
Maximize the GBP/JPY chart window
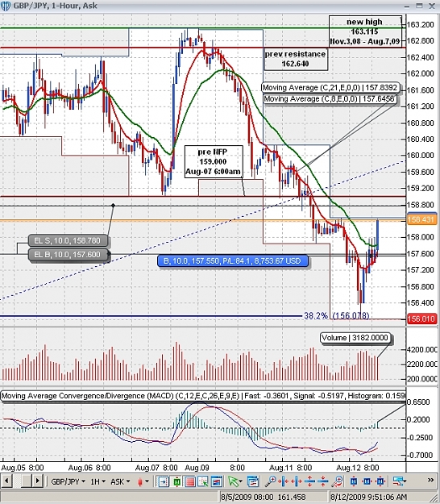(419, 6)
